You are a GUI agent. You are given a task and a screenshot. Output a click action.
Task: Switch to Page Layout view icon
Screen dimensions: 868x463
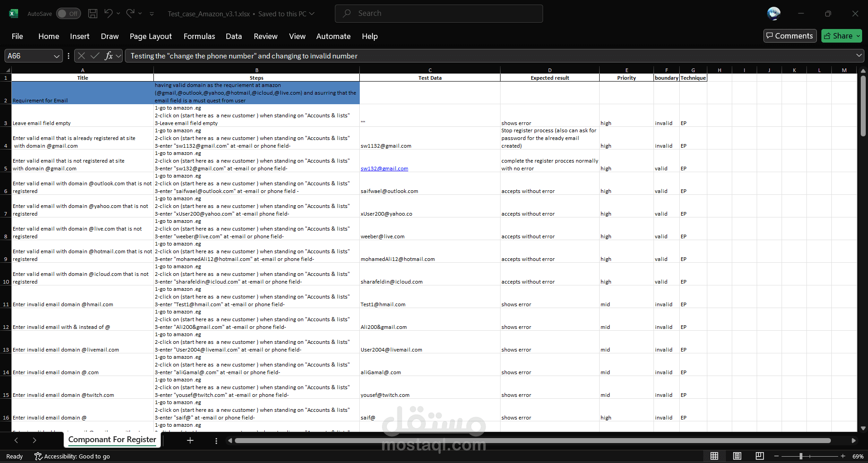(737, 456)
